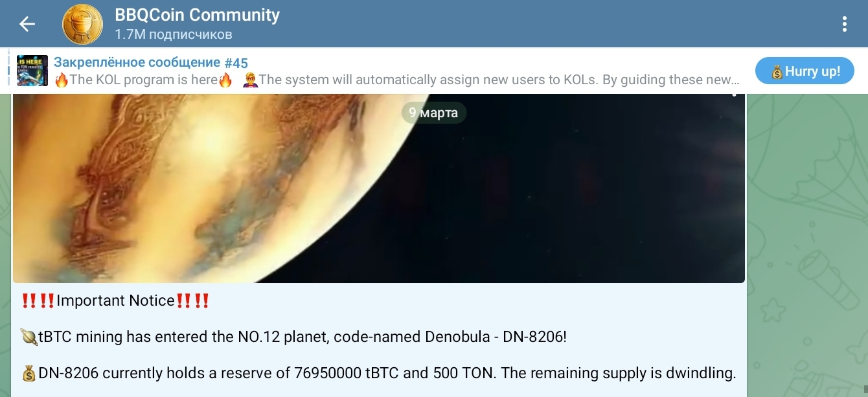Go back using the back arrow
The height and width of the screenshot is (397, 868).
coord(27,24)
